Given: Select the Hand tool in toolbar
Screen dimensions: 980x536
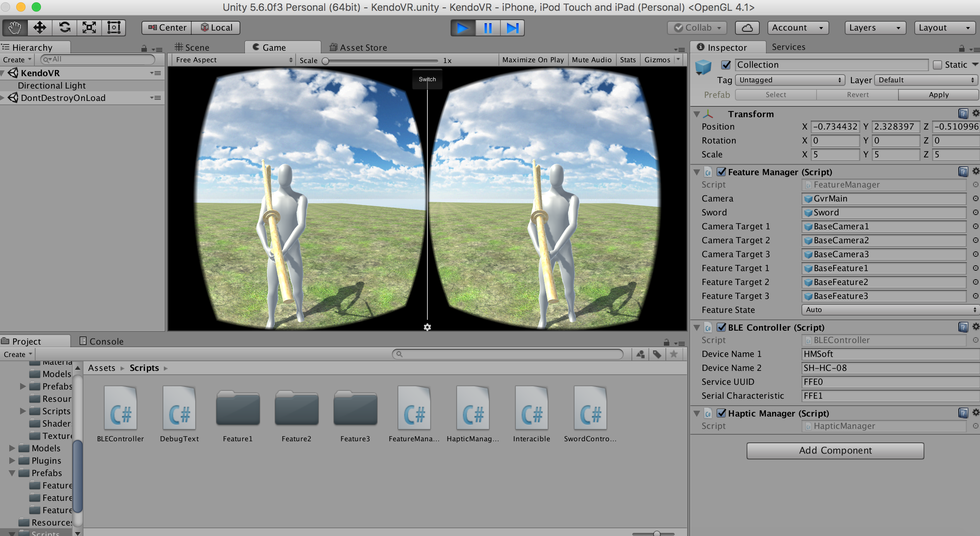Looking at the screenshot, I should (x=15, y=28).
